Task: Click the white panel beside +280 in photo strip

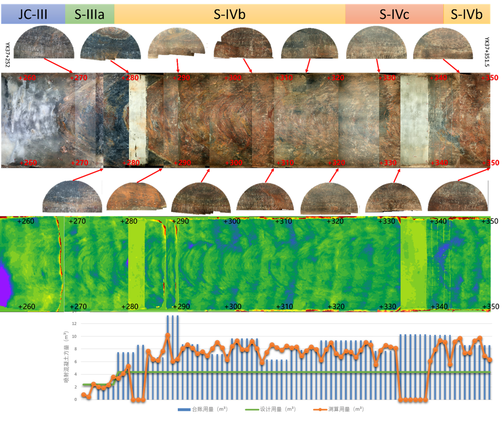Action: point(137,120)
